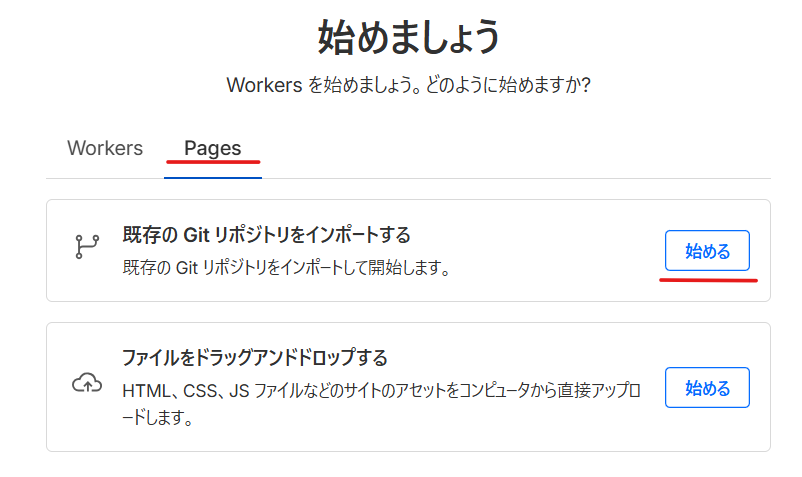Click the word Workers in the subtitle
This screenshot has width=802, height=477.
pyautogui.click(x=264, y=85)
